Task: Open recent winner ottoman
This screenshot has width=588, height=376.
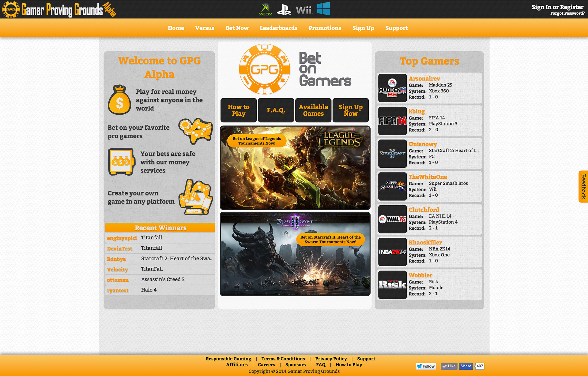Action: (x=118, y=280)
